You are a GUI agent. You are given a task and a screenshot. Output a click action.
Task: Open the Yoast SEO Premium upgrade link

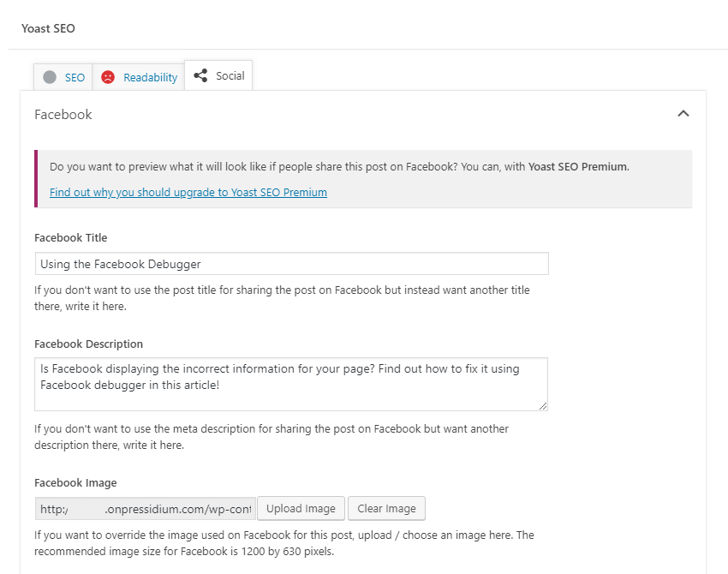[188, 192]
